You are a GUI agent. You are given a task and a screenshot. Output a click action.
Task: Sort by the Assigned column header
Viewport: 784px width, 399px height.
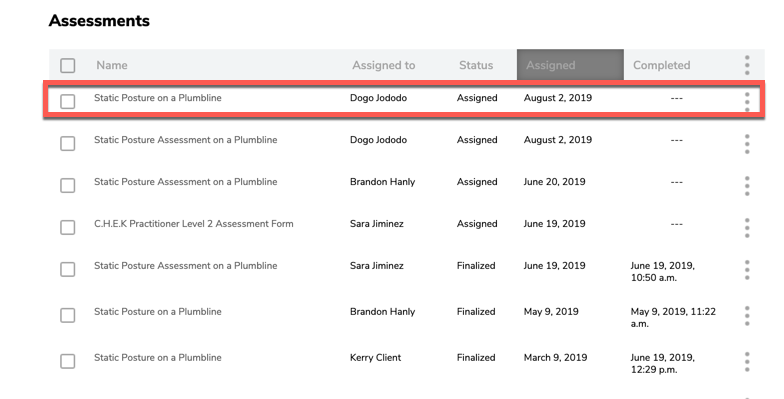point(550,65)
